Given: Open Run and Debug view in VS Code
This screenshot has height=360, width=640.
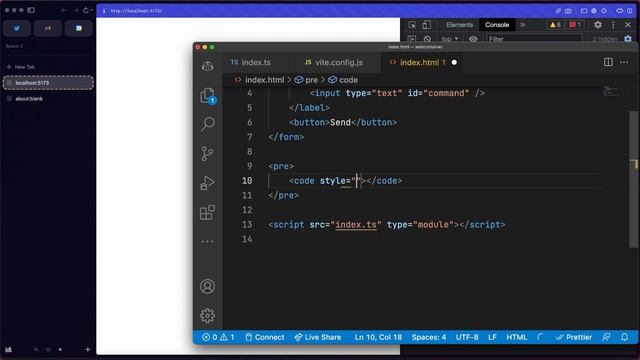Looking at the screenshot, I should pyautogui.click(x=207, y=183).
